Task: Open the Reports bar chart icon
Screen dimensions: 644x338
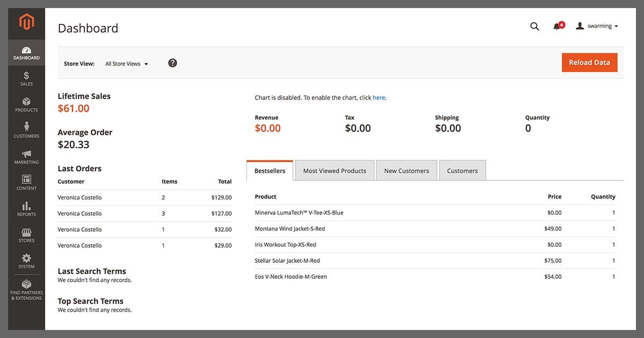Action: click(26, 206)
